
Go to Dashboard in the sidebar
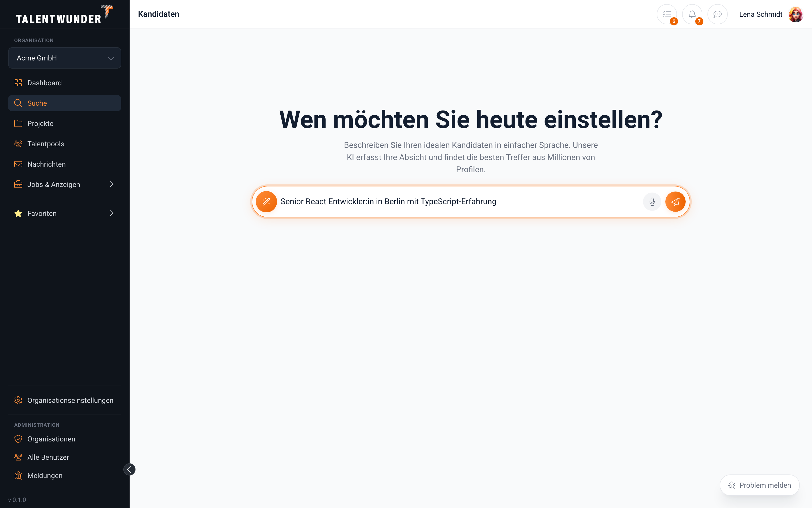click(x=64, y=83)
